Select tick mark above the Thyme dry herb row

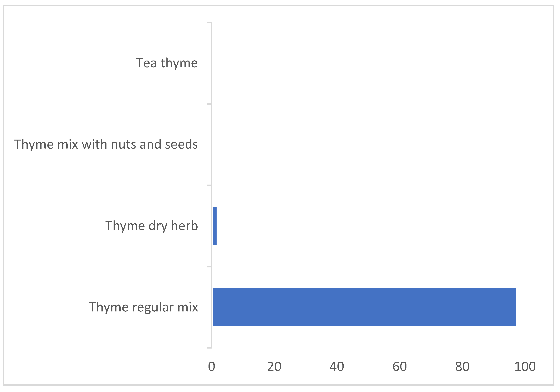pos(209,185)
